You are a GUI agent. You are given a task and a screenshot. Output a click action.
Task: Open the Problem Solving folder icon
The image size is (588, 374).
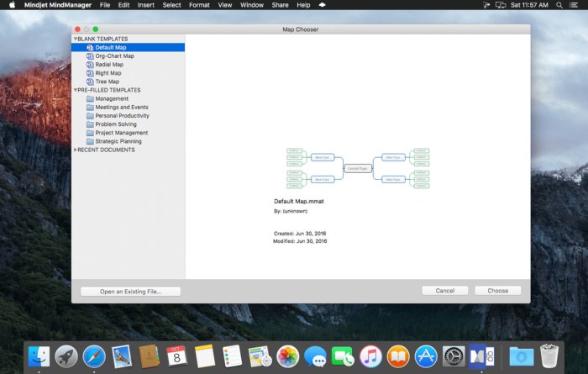tap(90, 124)
